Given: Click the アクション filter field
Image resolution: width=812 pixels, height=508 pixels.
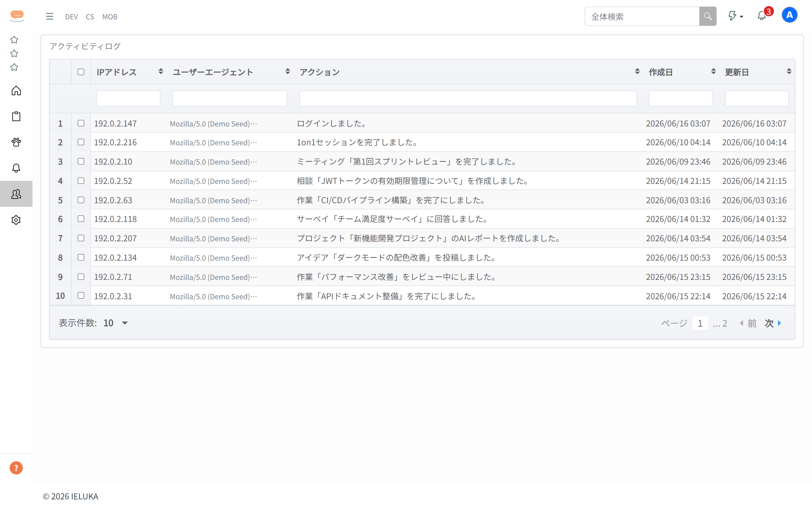Looking at the screenshot, I should tap(468, 99).
